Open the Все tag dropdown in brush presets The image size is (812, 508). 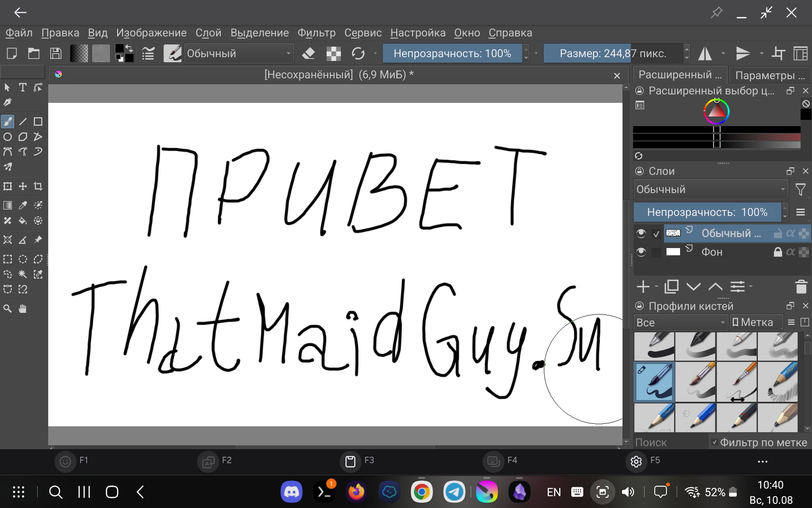click(680, 322)
